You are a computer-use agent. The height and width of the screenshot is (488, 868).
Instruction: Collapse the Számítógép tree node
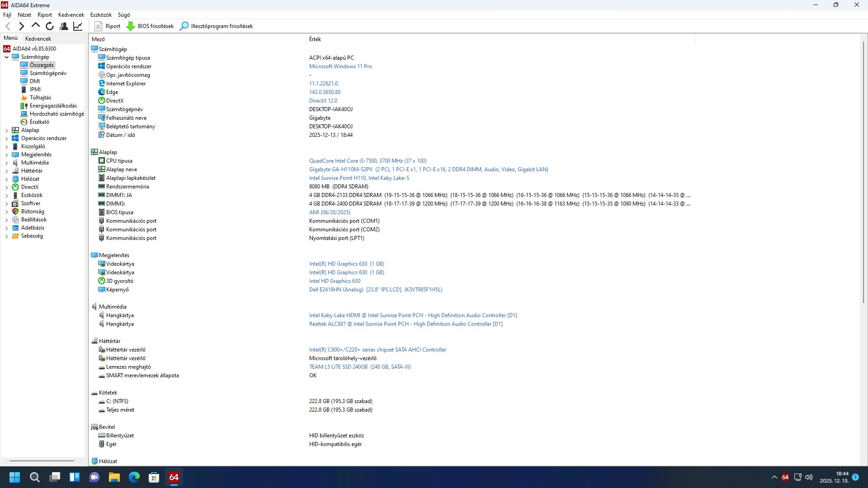point(6,57)
